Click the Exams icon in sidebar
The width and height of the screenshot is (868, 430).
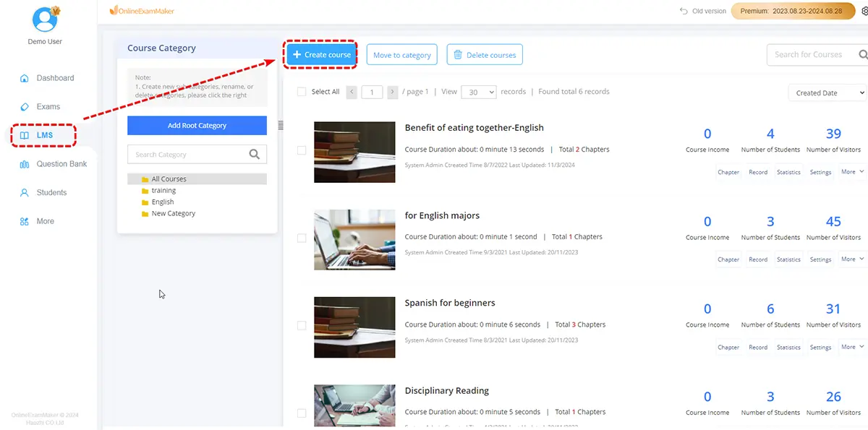pos(25,107)
